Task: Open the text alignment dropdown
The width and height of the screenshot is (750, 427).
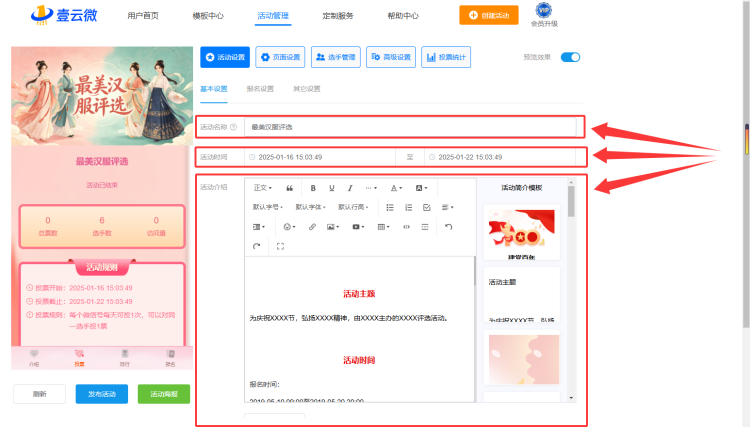Action: click(x=447, y=207)
